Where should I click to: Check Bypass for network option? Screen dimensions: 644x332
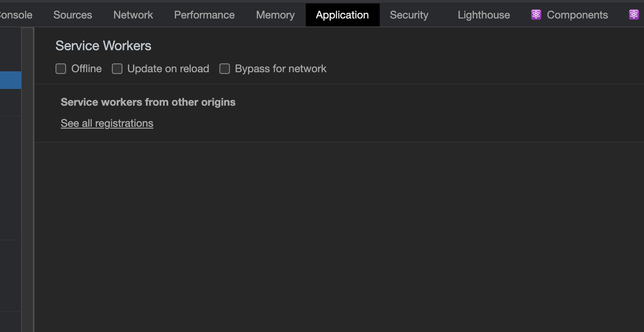click(225, 69)
